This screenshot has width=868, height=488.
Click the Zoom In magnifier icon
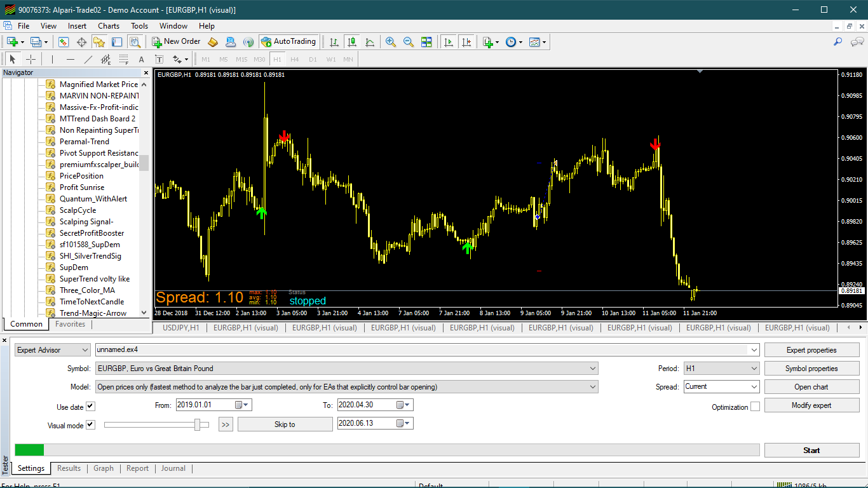coord(391,42)
